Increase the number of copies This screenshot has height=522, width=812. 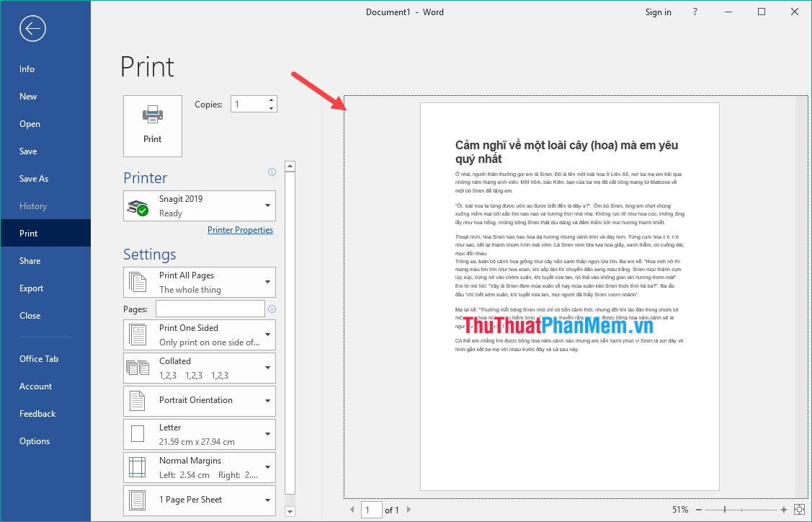(x=271, y=100)
